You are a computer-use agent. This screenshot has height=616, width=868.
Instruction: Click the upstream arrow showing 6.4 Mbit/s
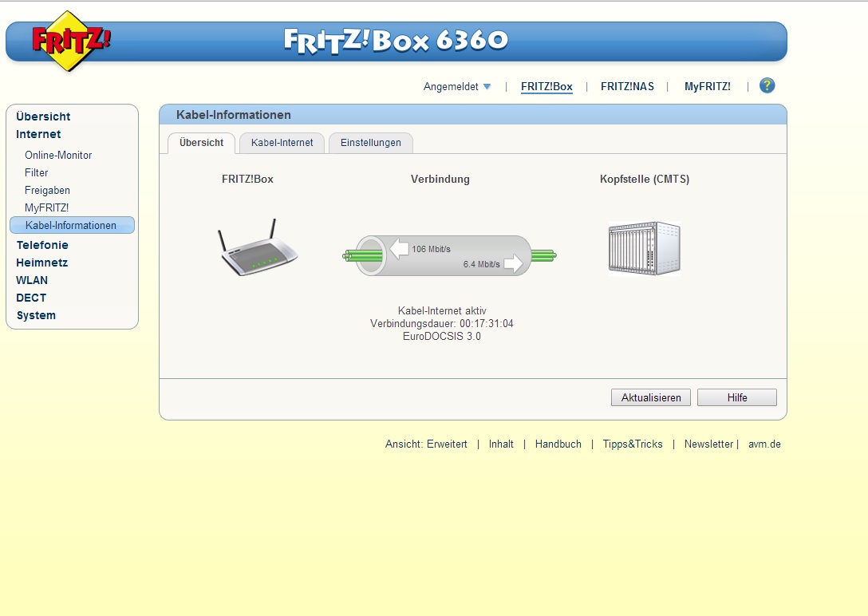coord(513,264)
